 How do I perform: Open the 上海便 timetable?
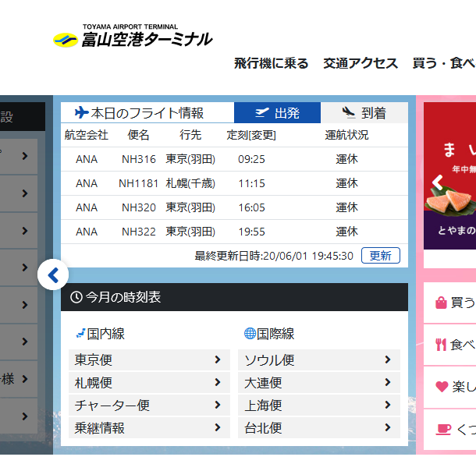tap(319, 405)
